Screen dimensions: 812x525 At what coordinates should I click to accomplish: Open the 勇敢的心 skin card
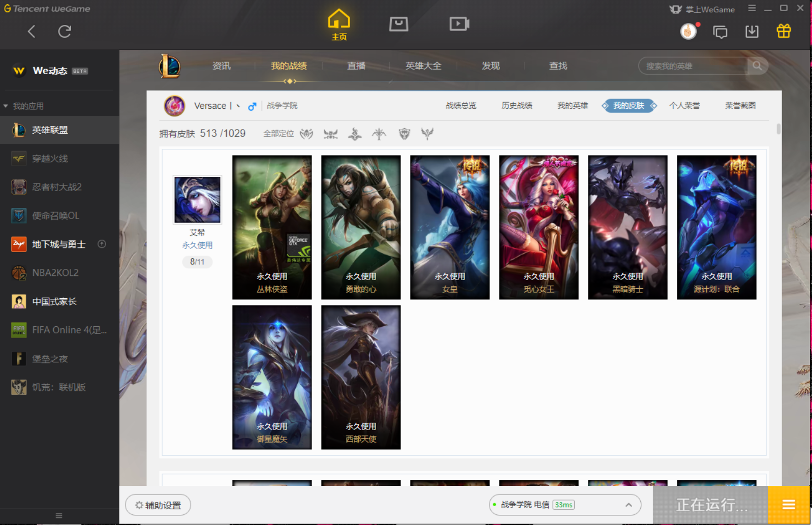click(x=361, y=227)
